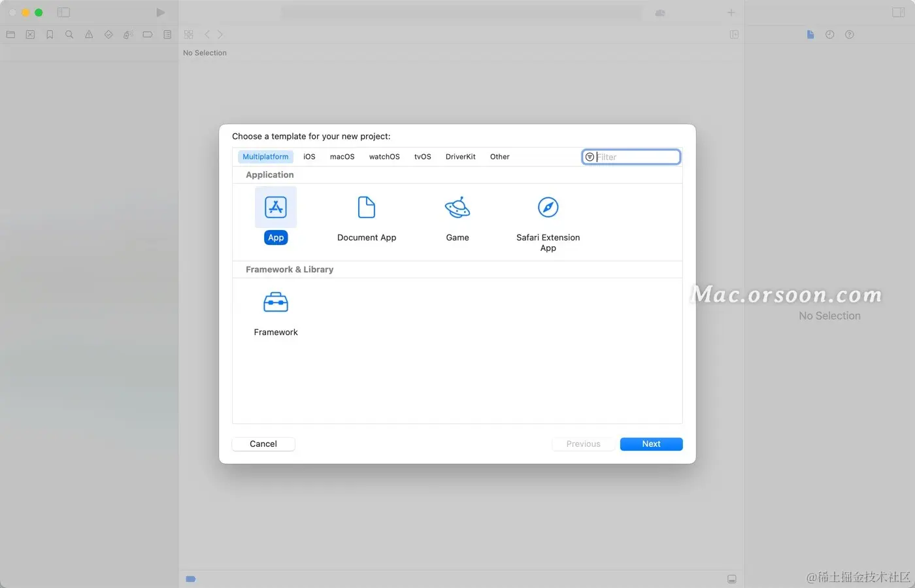Go back in editor history
Image resolution: width=915 pixels, height=588 pixels.
click(207, 35)
